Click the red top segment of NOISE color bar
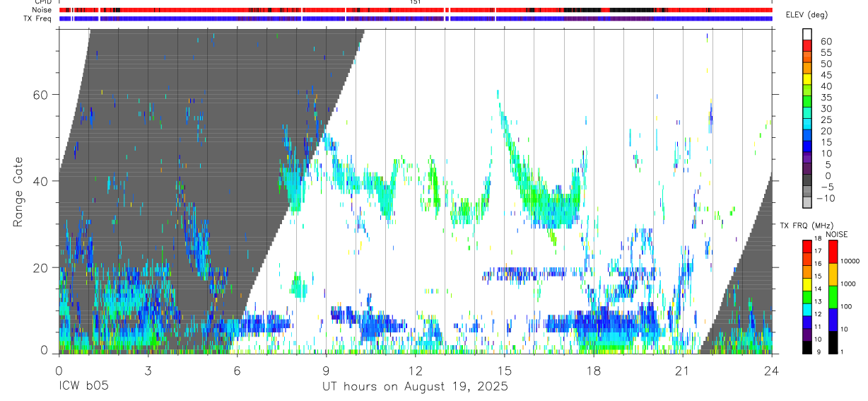 pos(833,252)
